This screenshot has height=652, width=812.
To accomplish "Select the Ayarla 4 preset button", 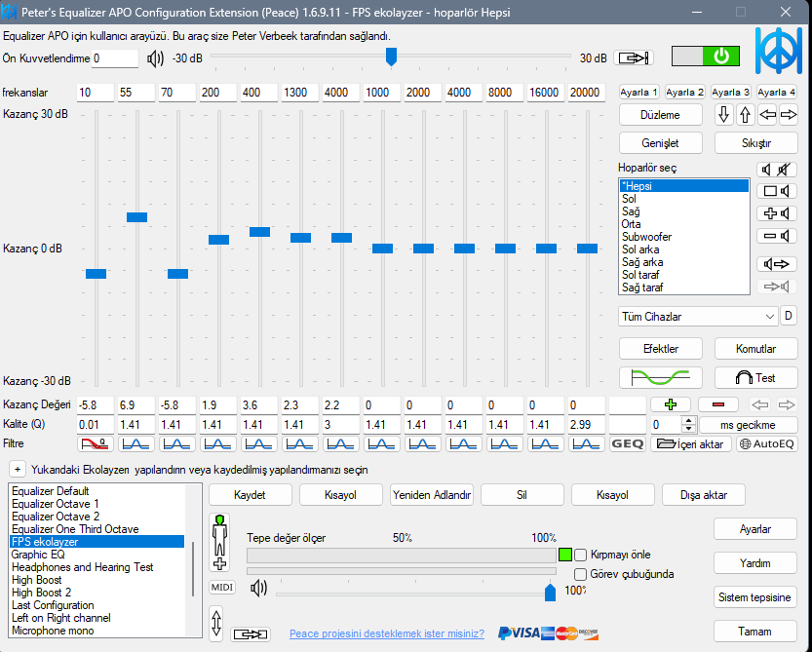I will [x=777, y=93].
